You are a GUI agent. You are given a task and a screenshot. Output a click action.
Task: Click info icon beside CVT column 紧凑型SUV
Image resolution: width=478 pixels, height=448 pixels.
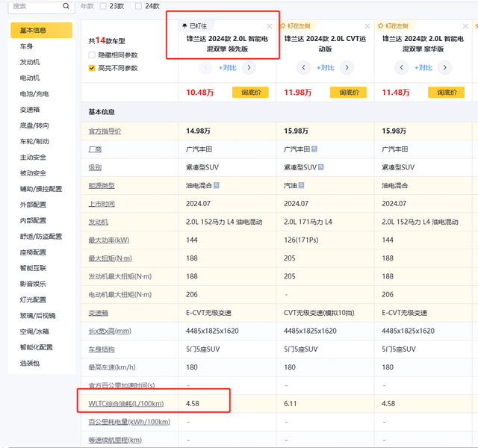(x=320, y=167)
